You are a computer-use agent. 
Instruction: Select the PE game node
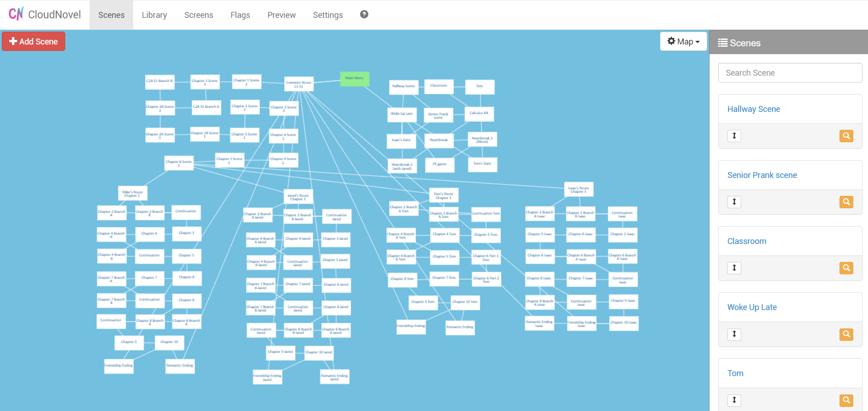[x=440, y=165]
